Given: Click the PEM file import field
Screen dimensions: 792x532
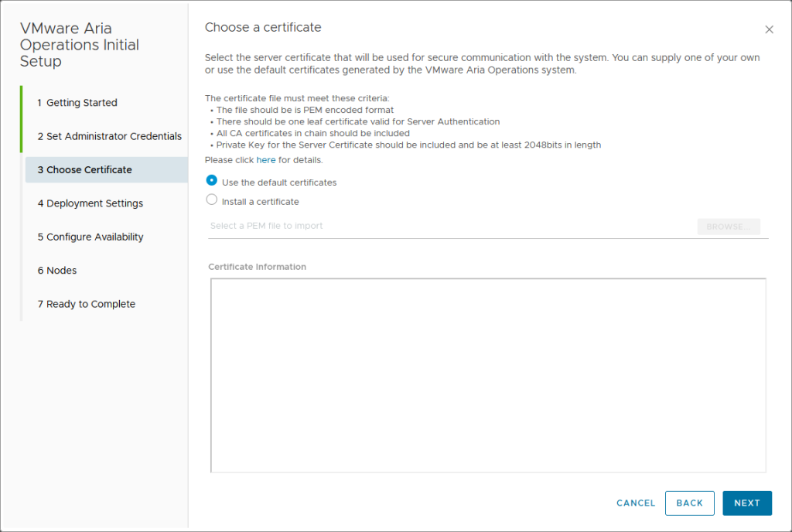Looking at the screenshot, I should 451,226.
